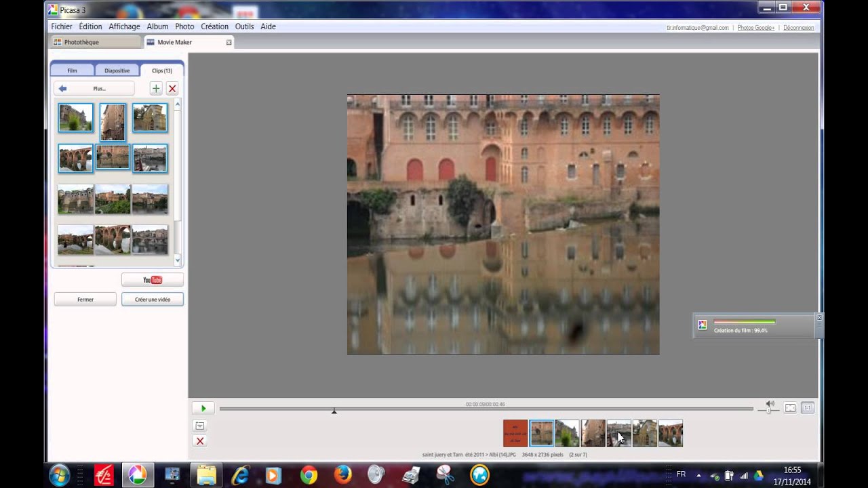868x488 pixels.
Task: Adjust the volume slider knob
Action: pyautogui.click(x=768, y=411)
